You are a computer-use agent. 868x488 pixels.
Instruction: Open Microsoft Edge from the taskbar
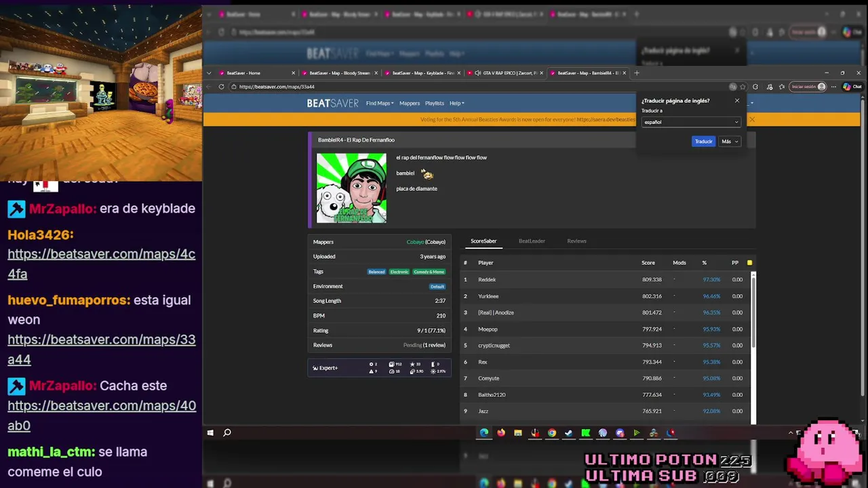(484, 432)
